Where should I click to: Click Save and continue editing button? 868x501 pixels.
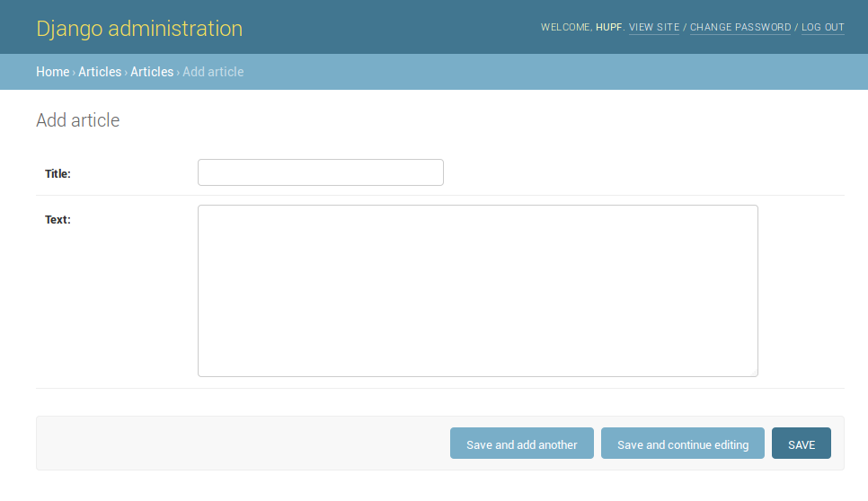683,443
